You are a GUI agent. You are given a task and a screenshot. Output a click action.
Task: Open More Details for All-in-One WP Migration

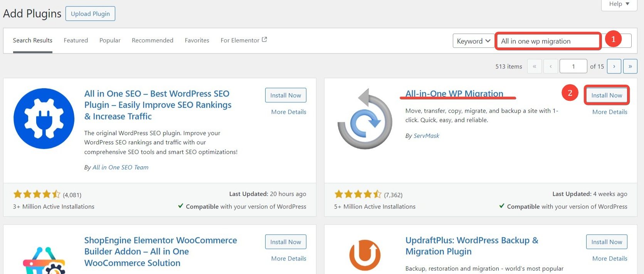point(610,112)
